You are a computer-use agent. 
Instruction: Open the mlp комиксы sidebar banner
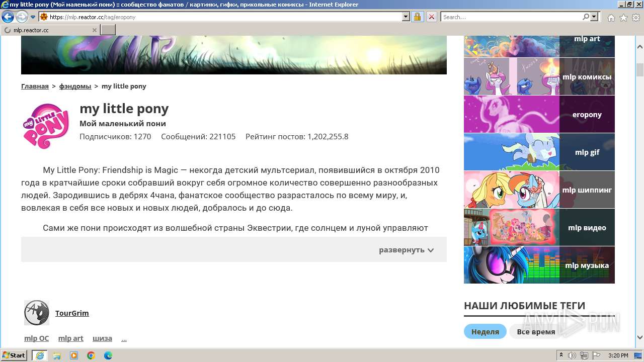[539, 76]
